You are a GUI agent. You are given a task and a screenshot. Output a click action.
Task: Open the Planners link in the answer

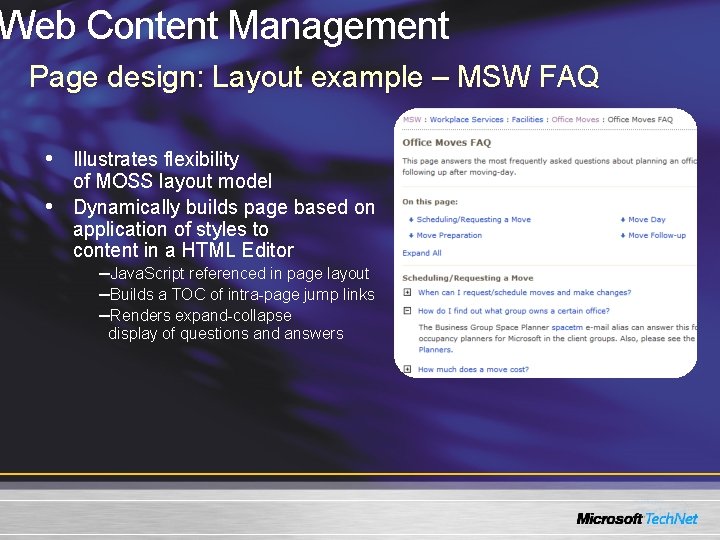(435, 349)
